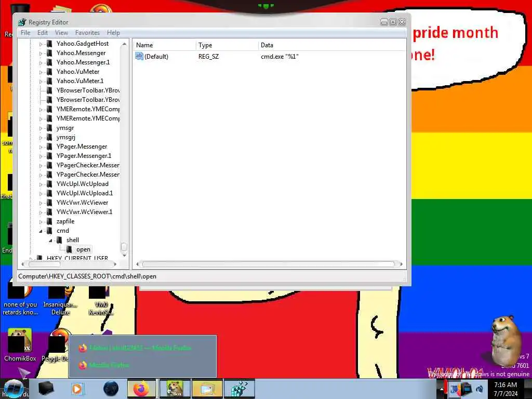The height and width of the screenshot is (399, 532).
Task: Click the folder icon of YPager.Messenger key
Action: 49,146
